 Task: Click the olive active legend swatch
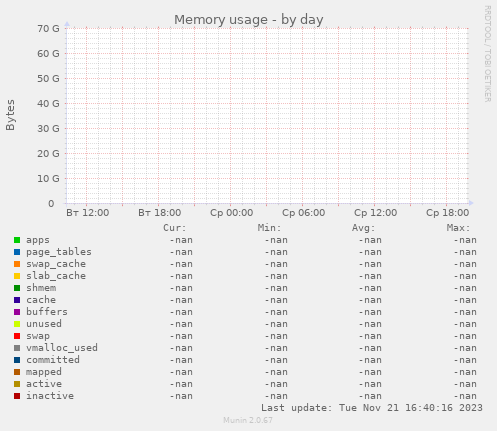pos(17,384)
